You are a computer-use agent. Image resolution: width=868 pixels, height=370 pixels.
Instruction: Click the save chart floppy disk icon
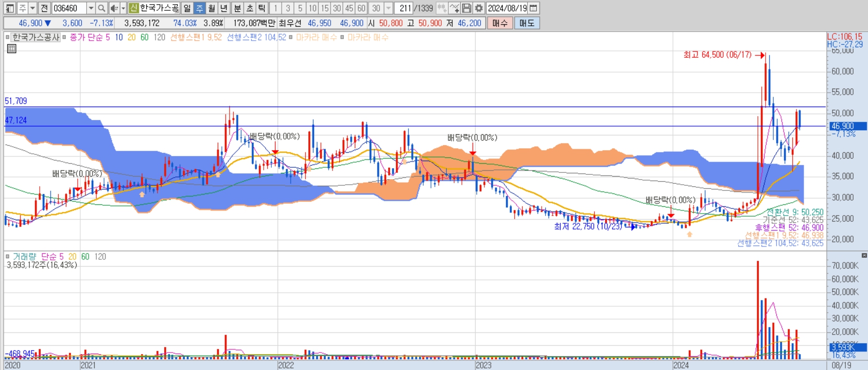(466, 8)
